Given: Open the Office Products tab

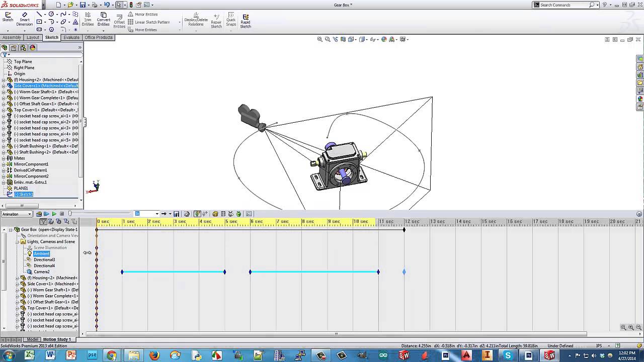Looking at the screenshot, I should 99,38.
